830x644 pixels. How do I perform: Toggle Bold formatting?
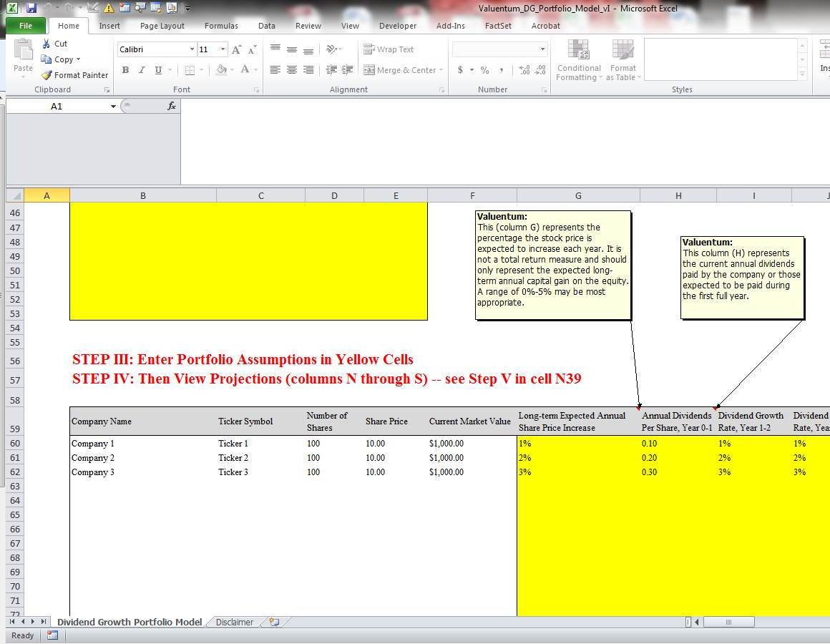[x=125, y=69]
